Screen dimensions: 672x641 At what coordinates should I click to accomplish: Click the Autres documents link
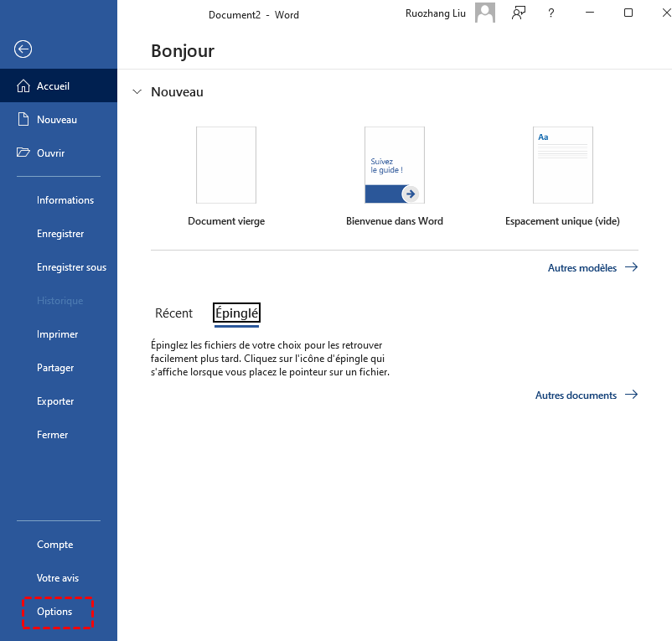pyautogui.click(x=576, y=395)
